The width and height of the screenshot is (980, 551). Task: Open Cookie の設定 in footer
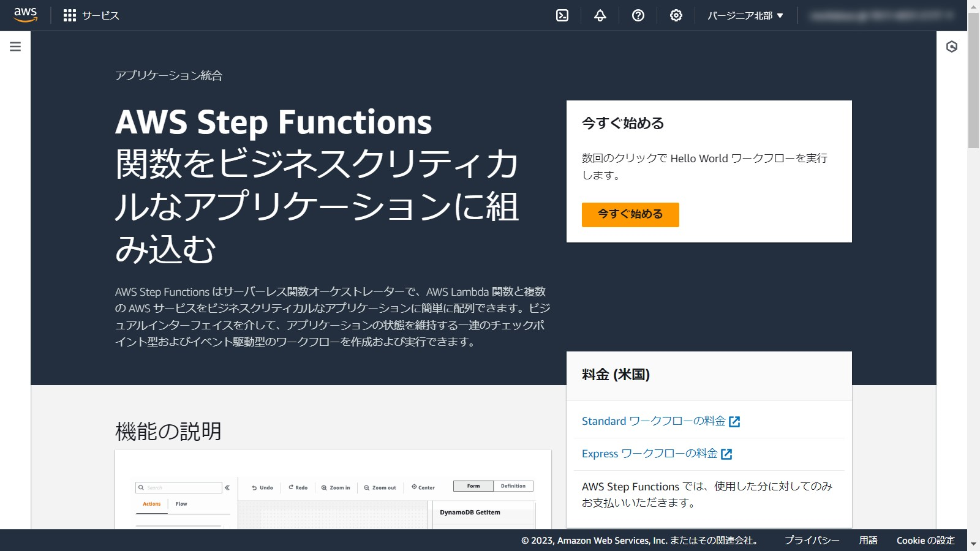[925, 540]
